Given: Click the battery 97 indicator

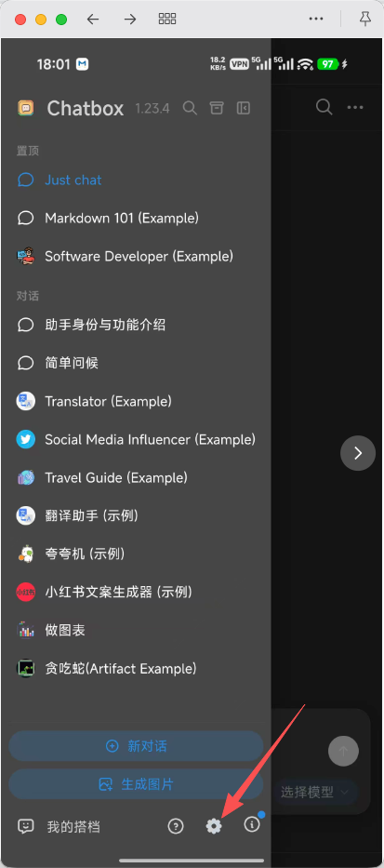Looking at the screenshot, I should click(x=328, y=63).
